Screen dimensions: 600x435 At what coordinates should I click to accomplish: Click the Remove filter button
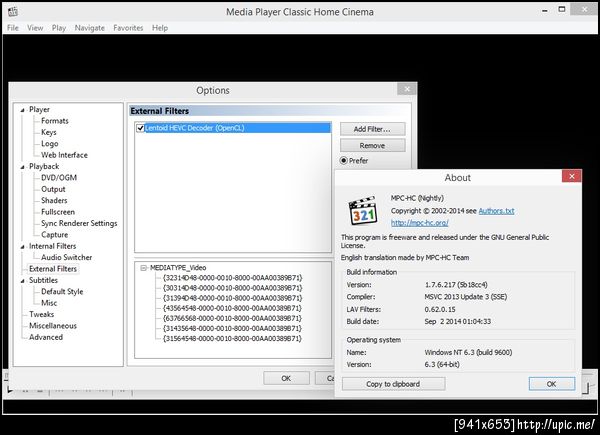(x=372, y=146)
